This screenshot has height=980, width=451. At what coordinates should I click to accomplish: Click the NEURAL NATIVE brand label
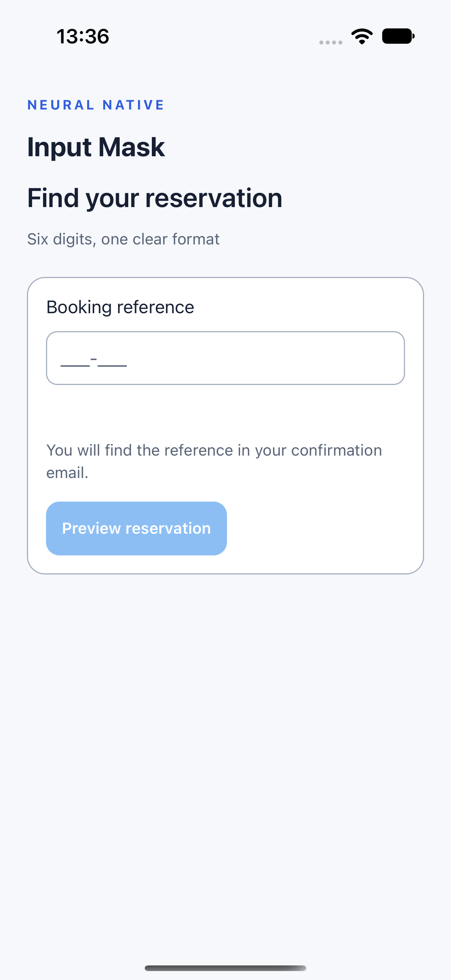tap(96, 105)
